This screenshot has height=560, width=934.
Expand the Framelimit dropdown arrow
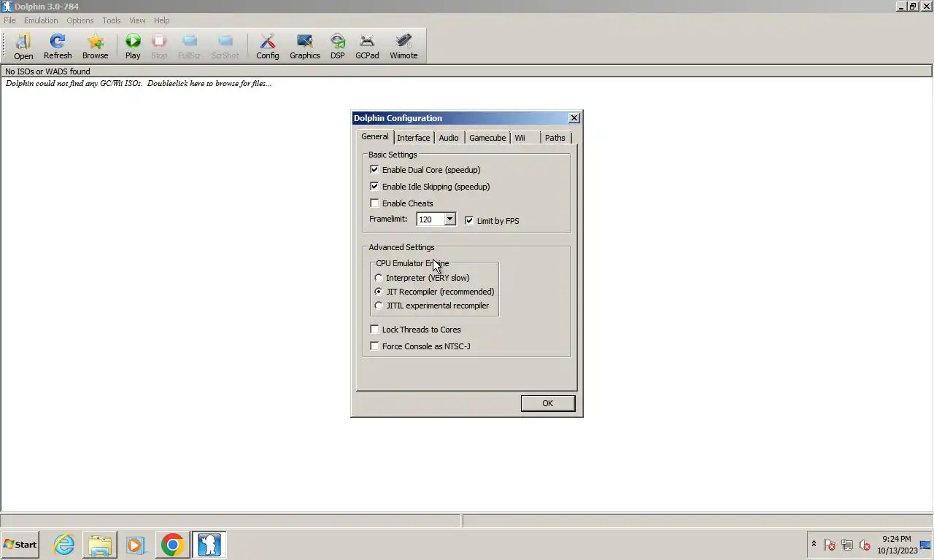point(449,219)
